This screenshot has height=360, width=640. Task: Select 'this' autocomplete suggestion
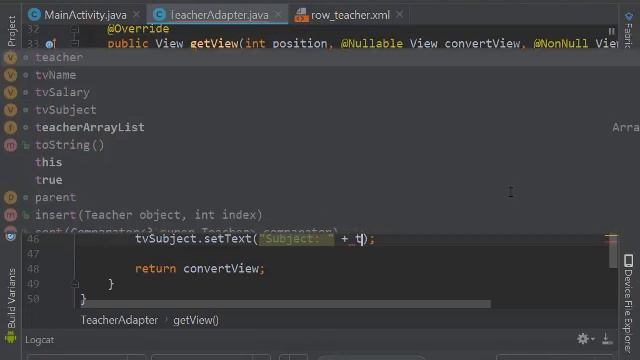320,162
